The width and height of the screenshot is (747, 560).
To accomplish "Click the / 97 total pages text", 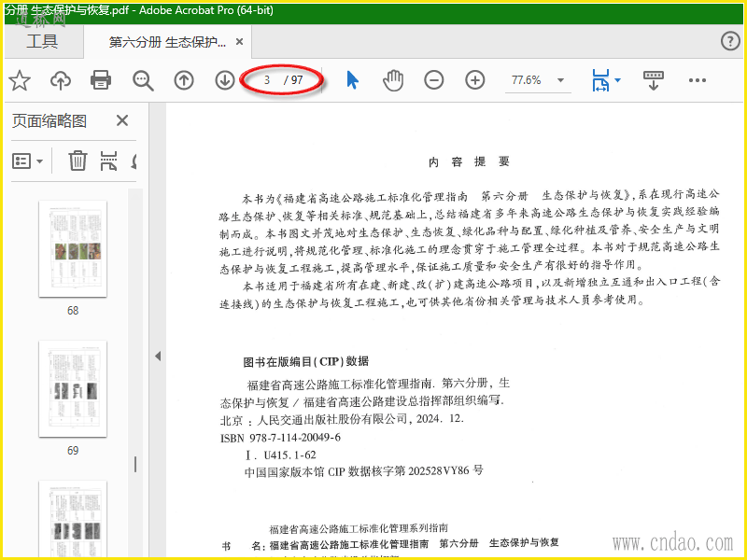I will coord(293,80).
